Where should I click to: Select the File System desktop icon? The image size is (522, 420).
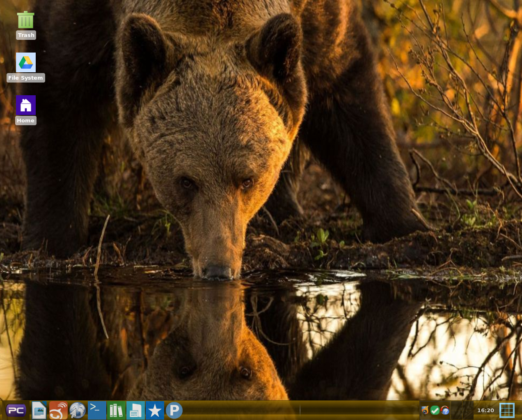coord(26,62)
